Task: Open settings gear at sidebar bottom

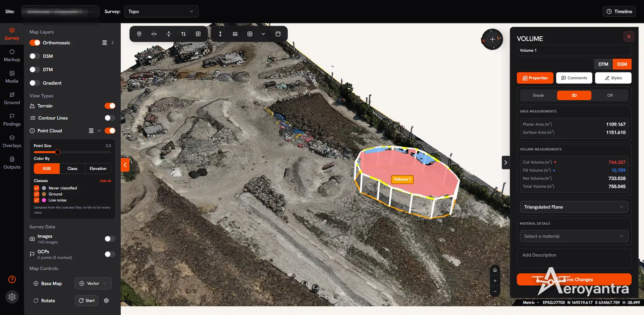Action: (x=12, y=297)
